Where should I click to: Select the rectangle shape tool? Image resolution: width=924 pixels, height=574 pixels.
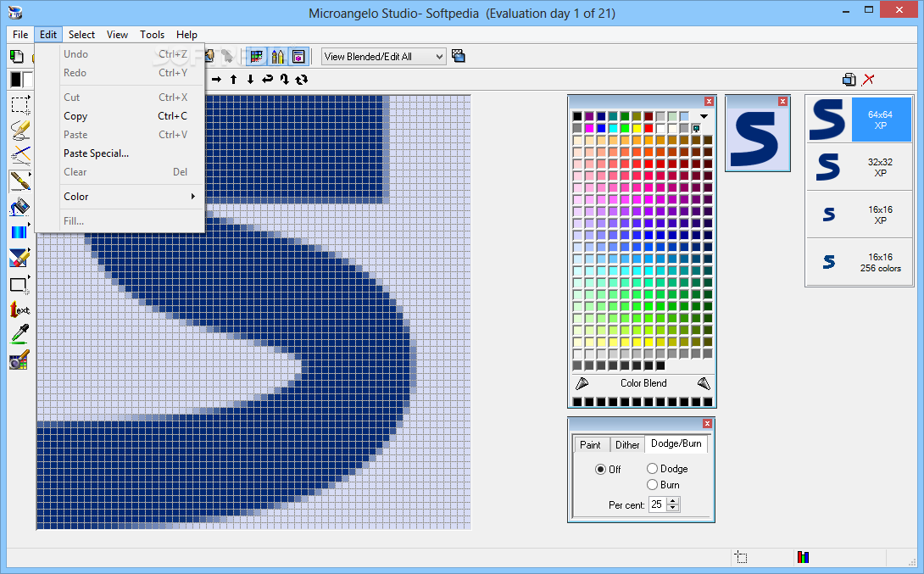point(20,284)
